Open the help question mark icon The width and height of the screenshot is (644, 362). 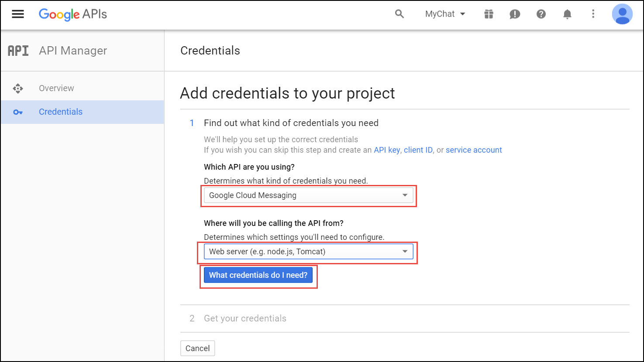point(541,14)
